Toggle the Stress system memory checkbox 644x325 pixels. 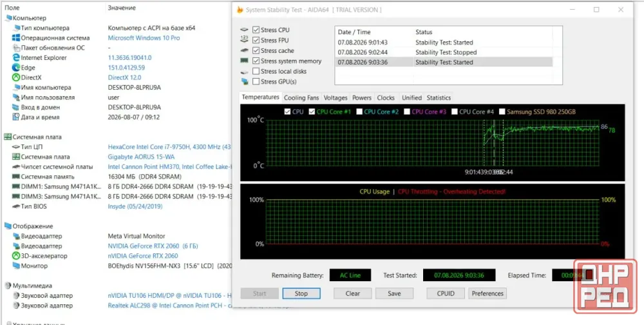pos(256,61)
